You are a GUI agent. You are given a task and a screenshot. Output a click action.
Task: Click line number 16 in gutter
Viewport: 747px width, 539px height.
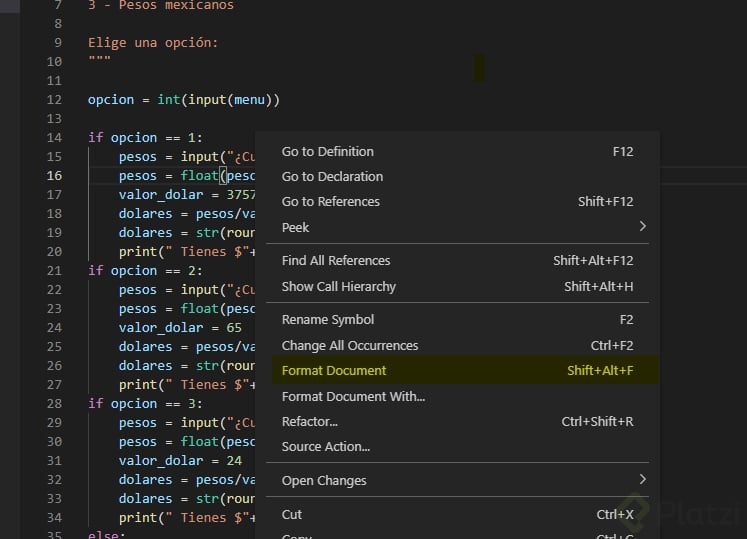pyautogui.click(x=54, y=175)
